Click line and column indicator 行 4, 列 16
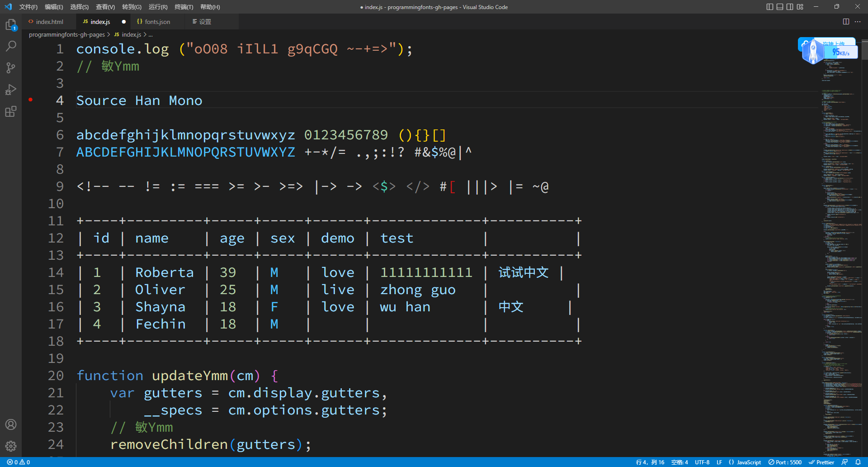 [x=650, y=462]
